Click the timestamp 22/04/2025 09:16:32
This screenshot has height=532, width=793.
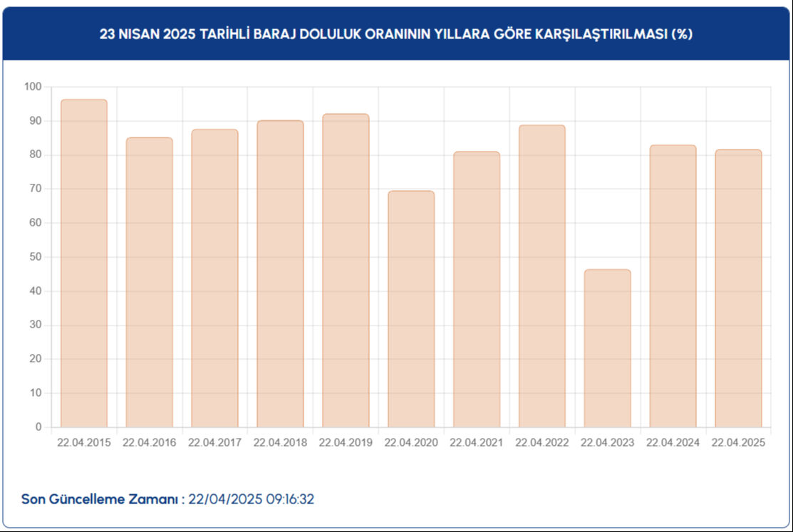point(251,499)
